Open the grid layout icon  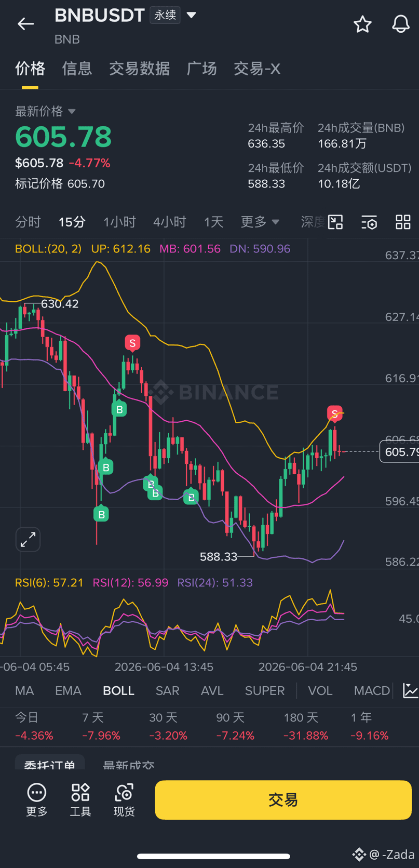(403, 222)
